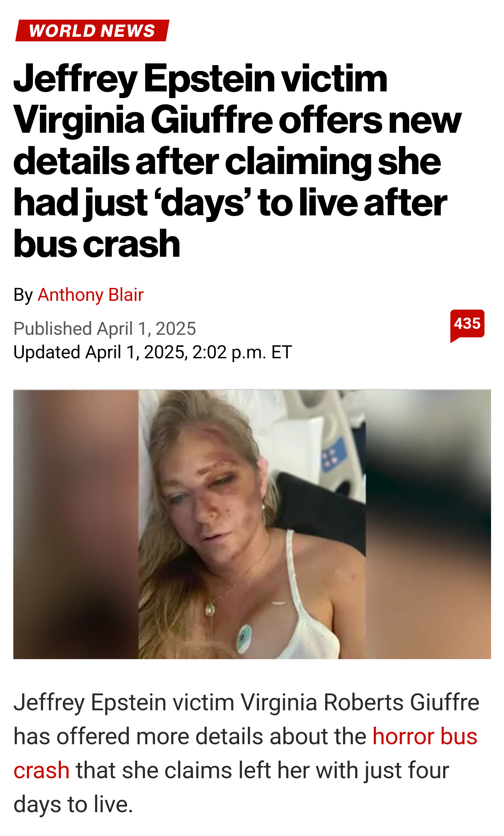
Task: Tap the blurred left side of the article image
Action: (x=76, y=524)
